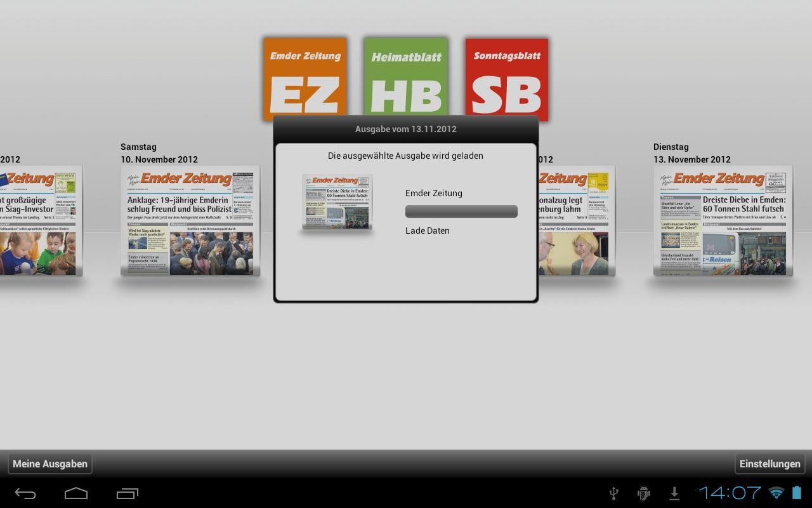Click the loading dialog's small newspaper preview
This screenshot has height=508, width=812.
[337, 201]
